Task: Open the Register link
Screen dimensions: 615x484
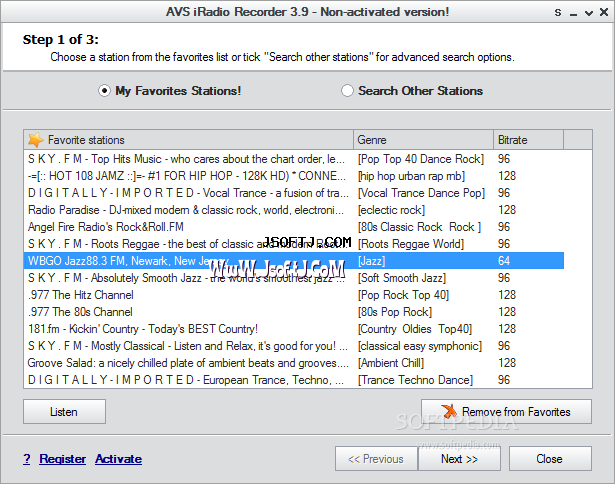Action: point(63,459)
